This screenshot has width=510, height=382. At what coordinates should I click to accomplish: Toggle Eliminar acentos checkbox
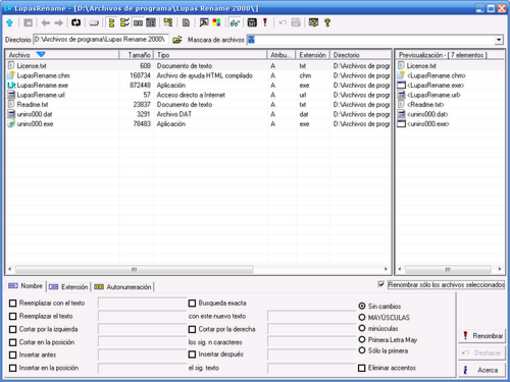362,368
